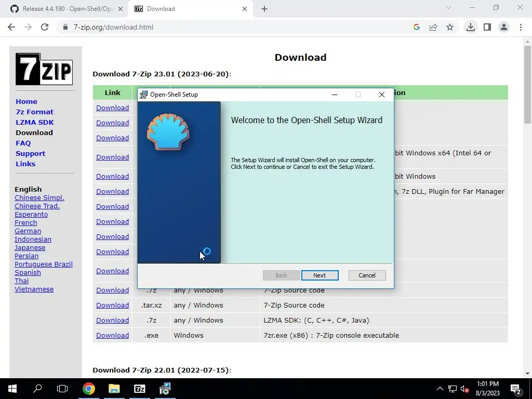
Task: Click the Chrome back arrow
Action: [11, 27]
